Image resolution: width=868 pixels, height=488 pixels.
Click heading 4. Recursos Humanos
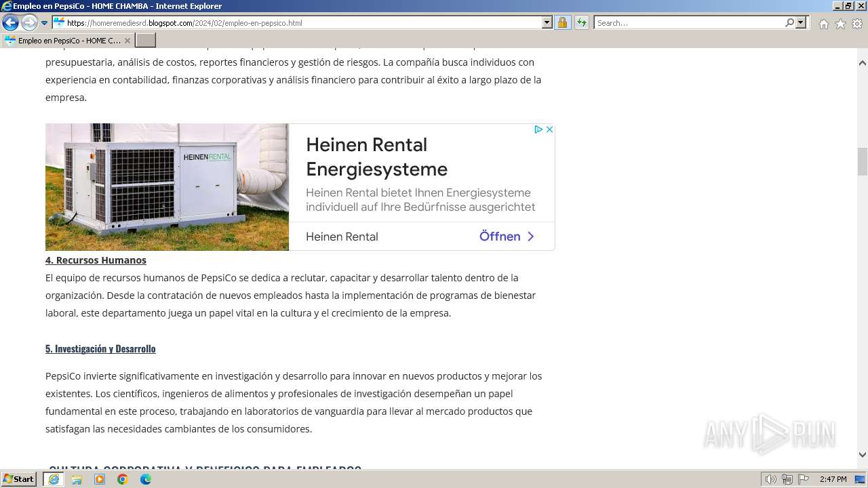[96, 260]
